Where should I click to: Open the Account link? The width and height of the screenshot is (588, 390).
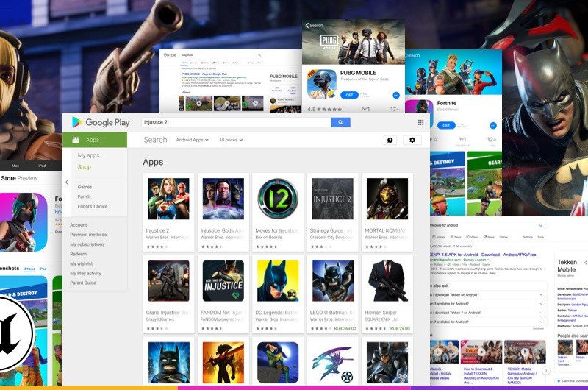79,225
